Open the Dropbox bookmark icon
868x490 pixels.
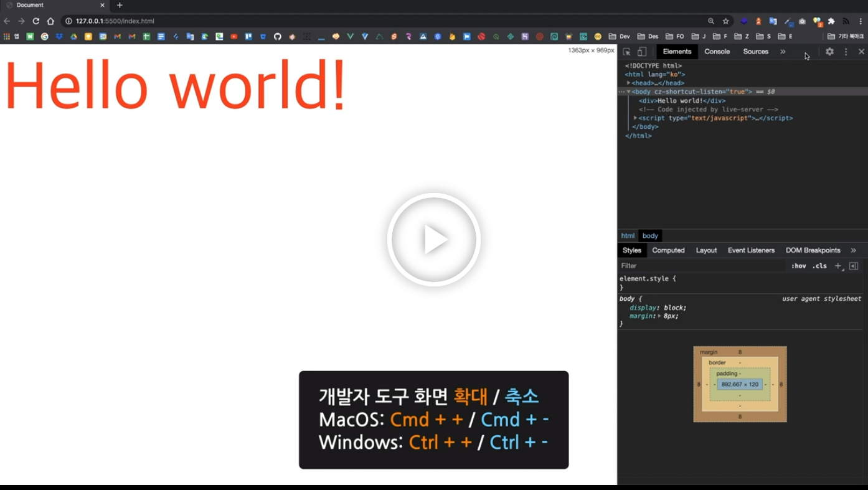coord(59,37)
